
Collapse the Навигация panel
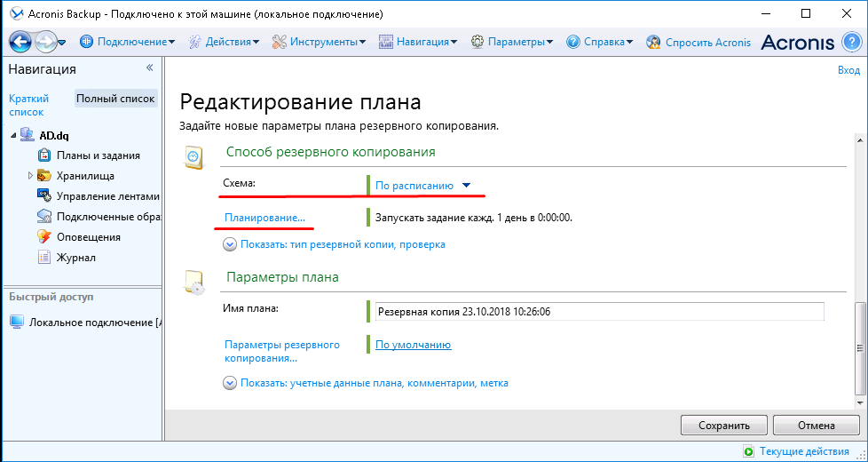[149, 68]
